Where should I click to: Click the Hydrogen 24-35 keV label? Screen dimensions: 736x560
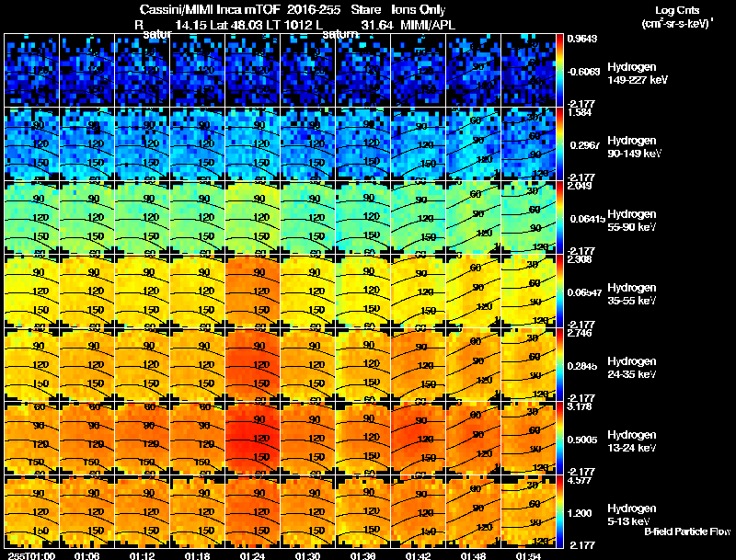[x=631, y=368]
